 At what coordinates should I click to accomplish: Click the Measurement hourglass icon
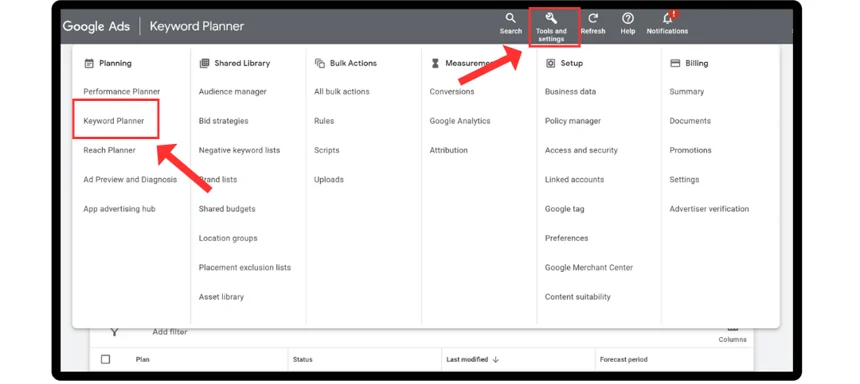435,63
